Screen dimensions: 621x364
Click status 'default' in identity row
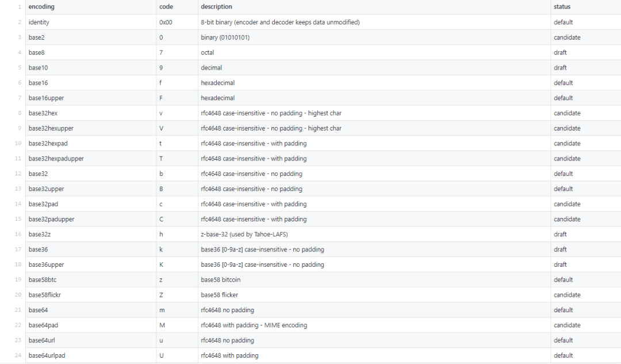pyautogui.click(x=563, y=22)
